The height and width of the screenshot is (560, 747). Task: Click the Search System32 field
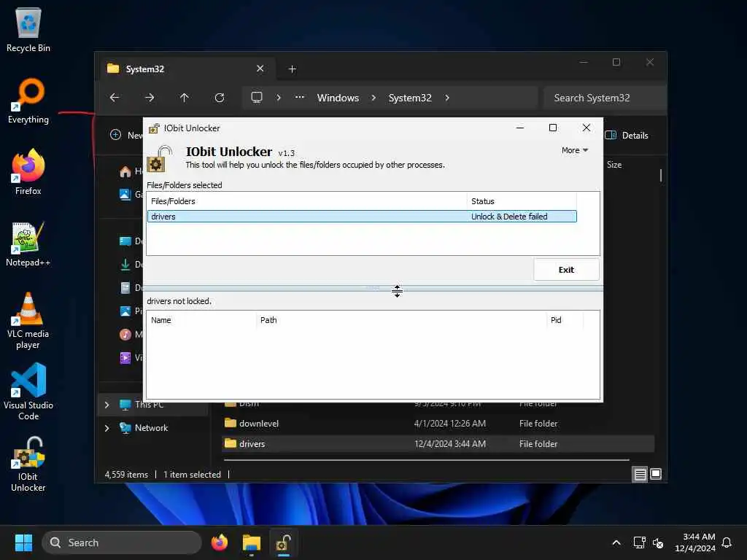pos(604,98)
